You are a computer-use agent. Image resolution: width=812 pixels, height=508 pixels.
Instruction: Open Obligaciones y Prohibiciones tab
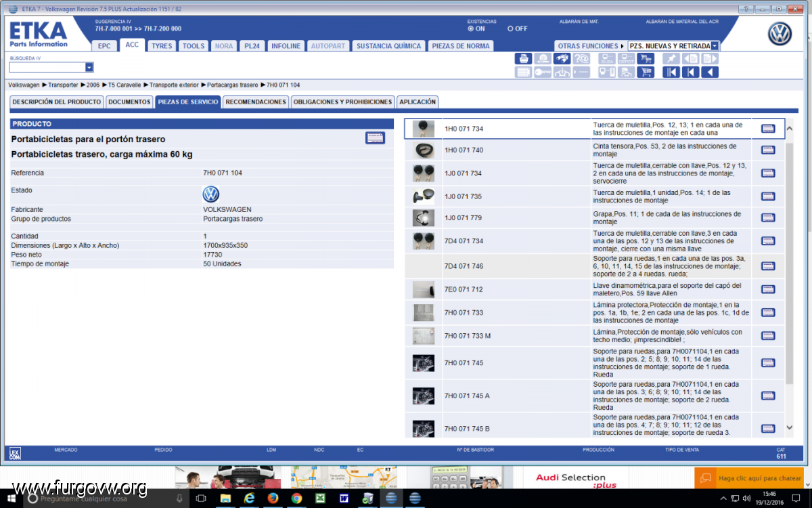tap(342, 102)
